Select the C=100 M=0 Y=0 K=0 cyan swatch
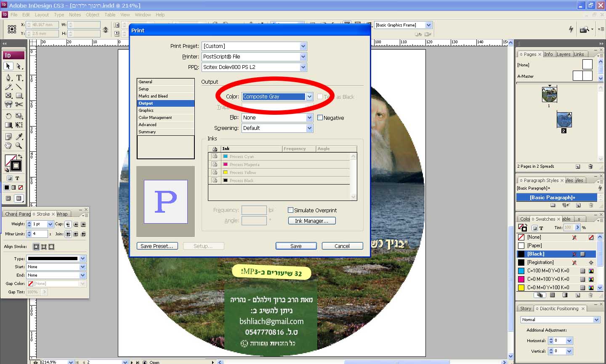Viewport: 606px width, 364px height. [556, 271]
